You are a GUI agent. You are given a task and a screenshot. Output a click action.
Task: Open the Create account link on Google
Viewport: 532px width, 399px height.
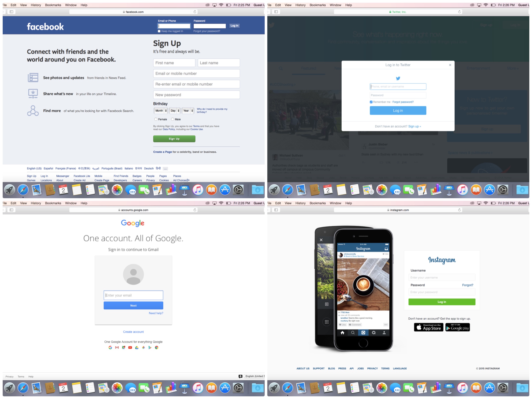[133, 332]
